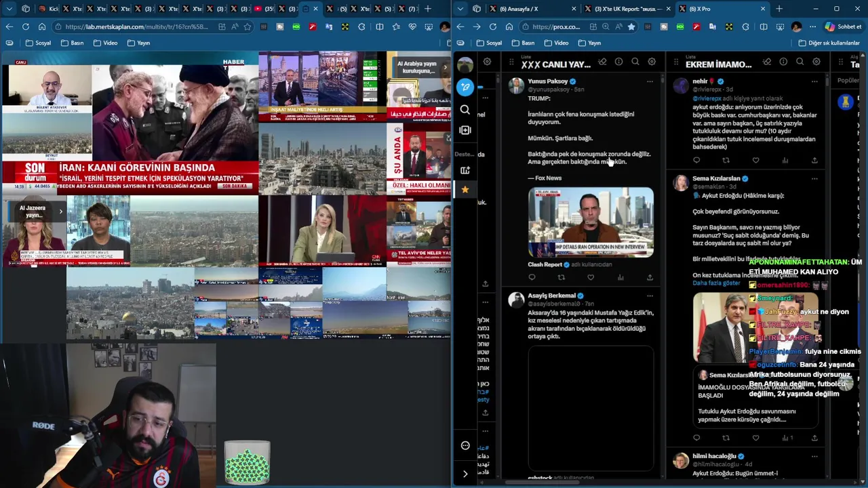
Task: Click the blonde anchor news stream tile
Action: [x=322, y=231]
